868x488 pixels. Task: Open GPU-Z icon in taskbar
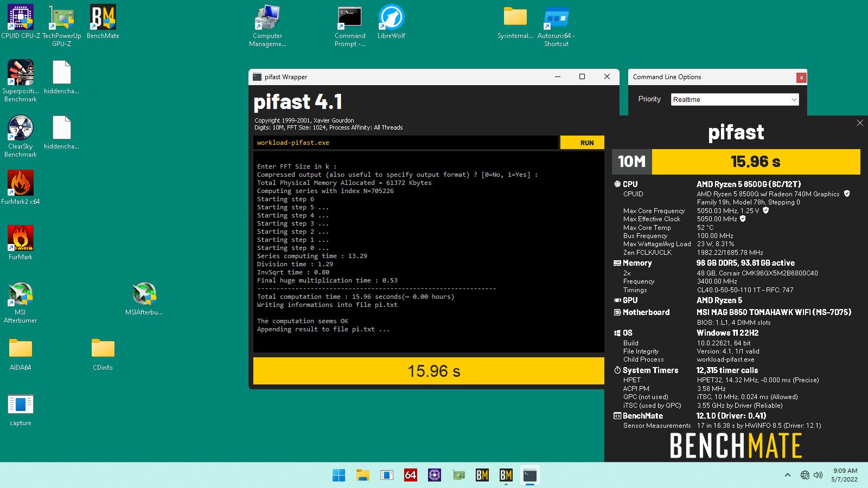click(458, 475)
